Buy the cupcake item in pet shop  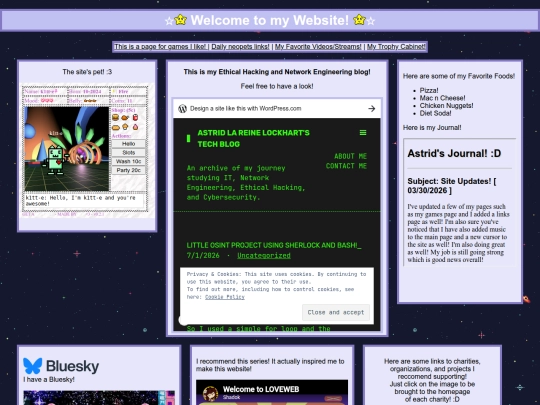[125, 127]
